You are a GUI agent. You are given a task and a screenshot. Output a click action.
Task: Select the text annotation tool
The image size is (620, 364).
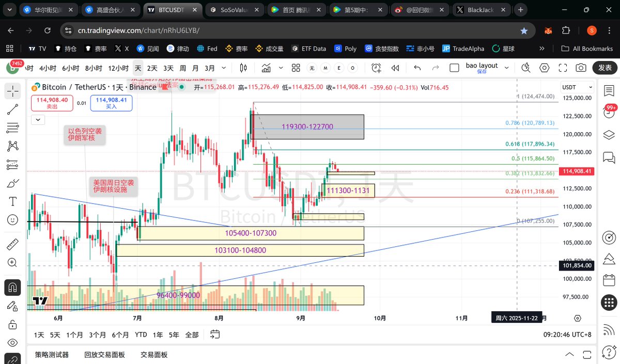[x=13, y=201]
